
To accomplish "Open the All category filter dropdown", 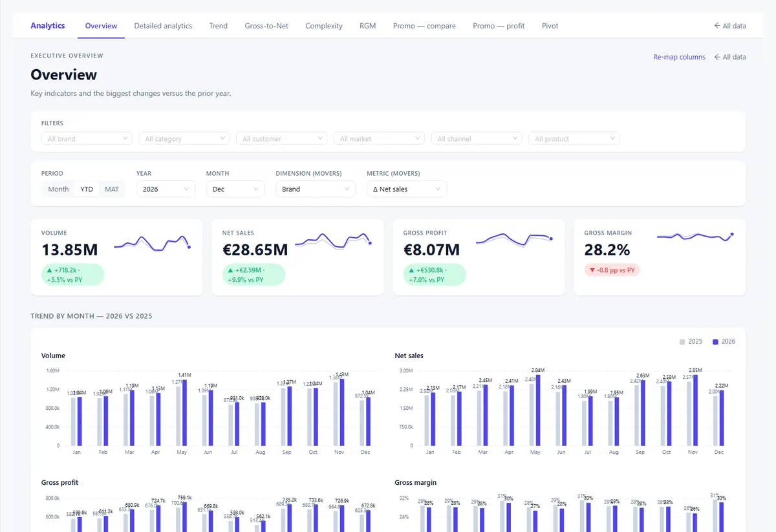I will [x=184, y=138].
